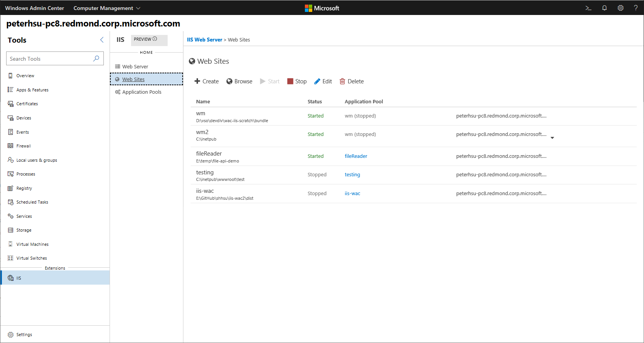The height and width of the screenshot is (343, 644).
Task: Delete the selected web site
Action: pyautogui.click(x=352, y=81)
